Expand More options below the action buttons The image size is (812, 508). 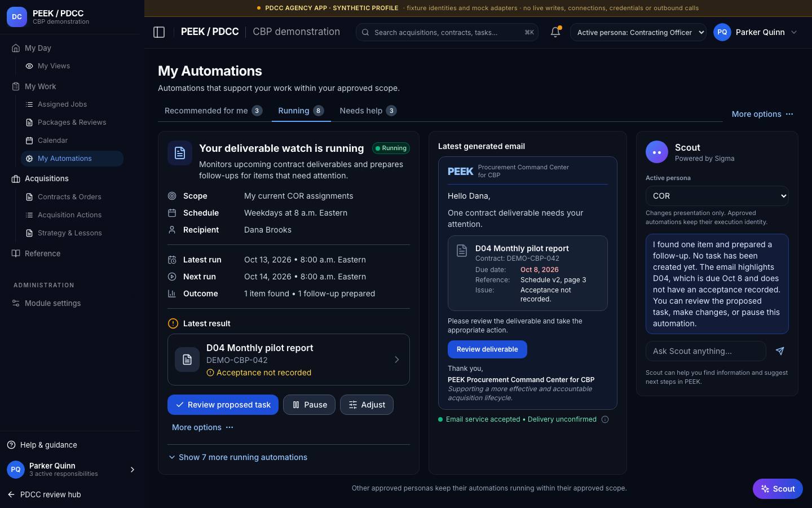[x=202, y=427]
